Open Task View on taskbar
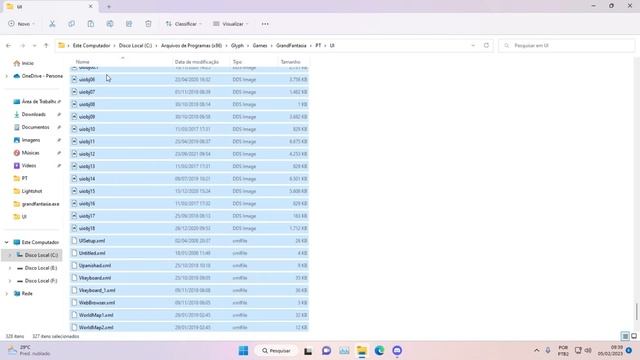This screenshot has height=360, width=640. tap(308, 351)
